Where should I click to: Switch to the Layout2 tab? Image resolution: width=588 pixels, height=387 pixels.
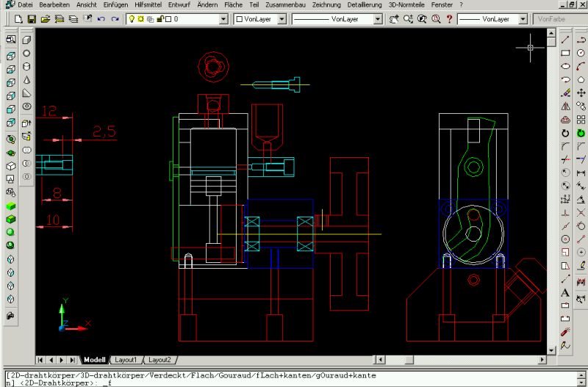(159, 360)
